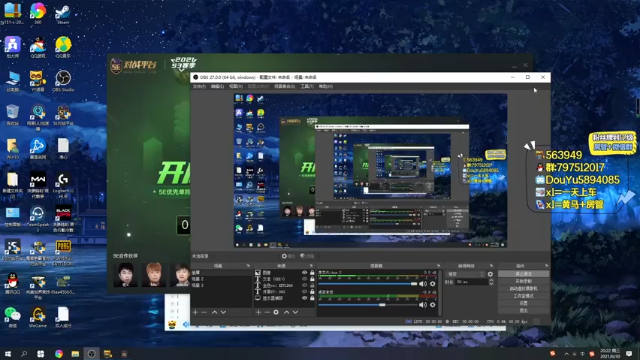Screen dimensions: 640x360
Task: Open the File menu in OBS
Action: pyautogui.click(x=199, y=87)
